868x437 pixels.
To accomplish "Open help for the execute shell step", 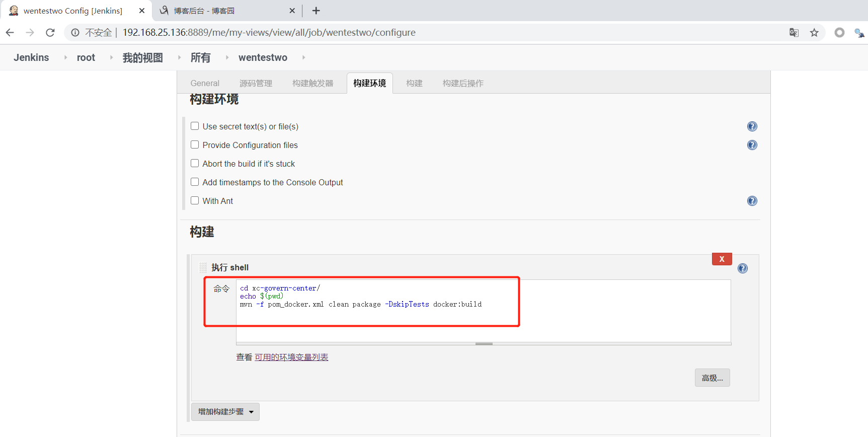I will [743, 268].
